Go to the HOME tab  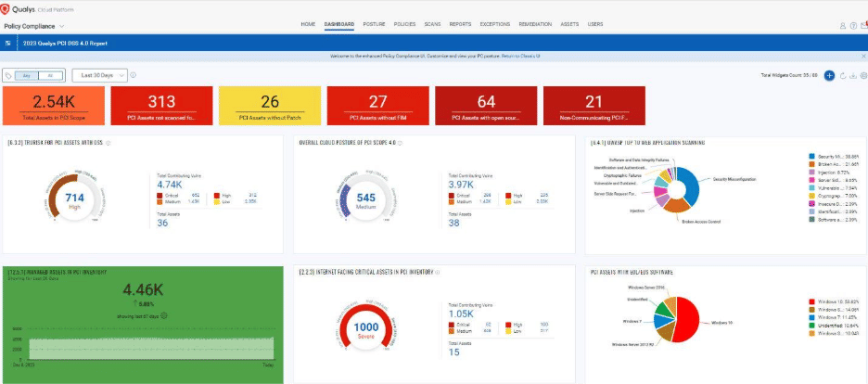pos(308,24)
